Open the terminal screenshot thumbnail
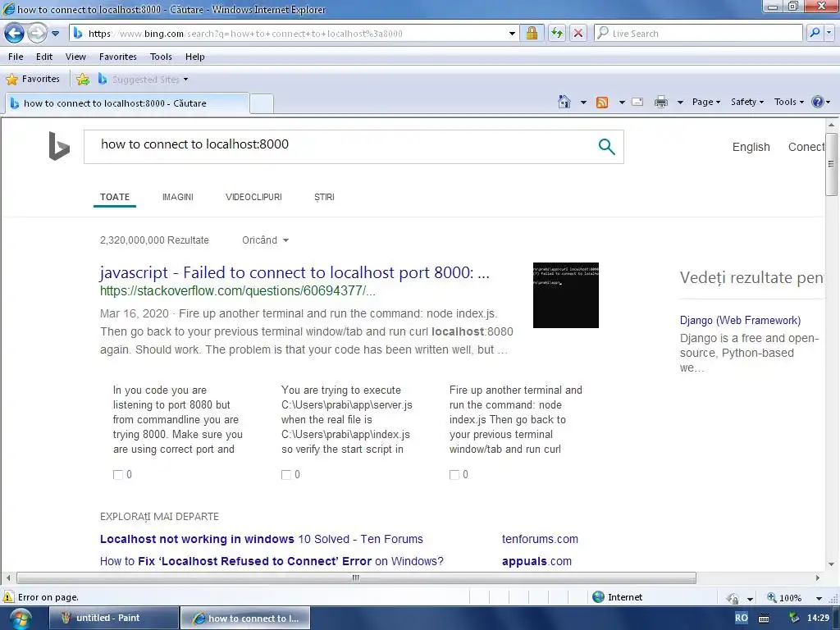 tap(566, 295)
